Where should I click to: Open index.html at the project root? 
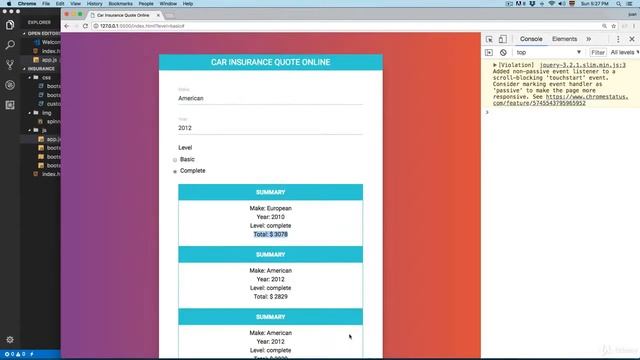point(51,174)
